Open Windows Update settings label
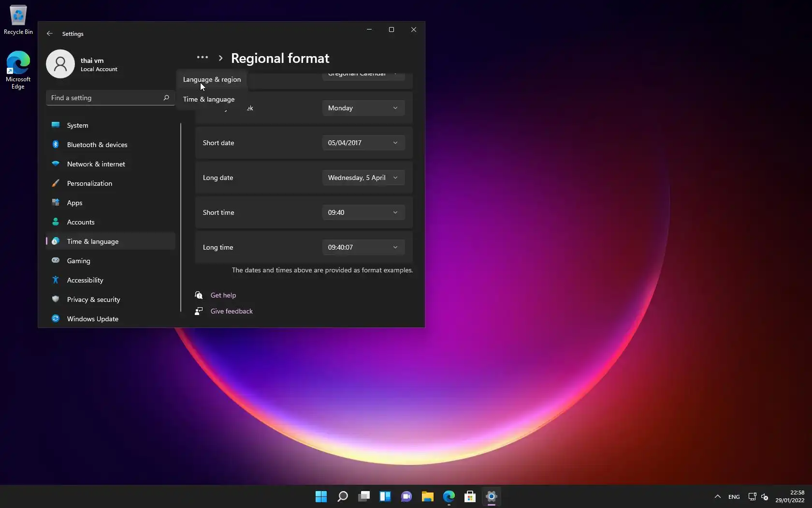 pyautogui.click(x=93, y=319)
